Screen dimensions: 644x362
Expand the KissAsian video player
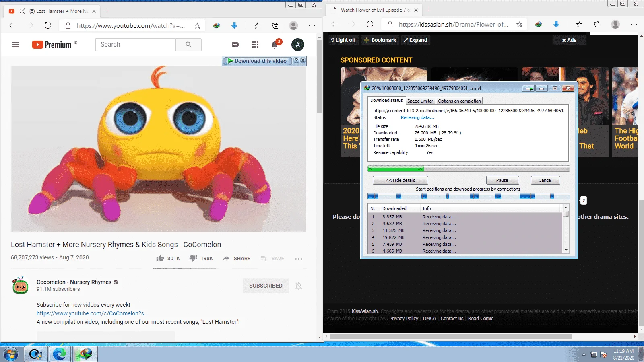coord(415,40)
